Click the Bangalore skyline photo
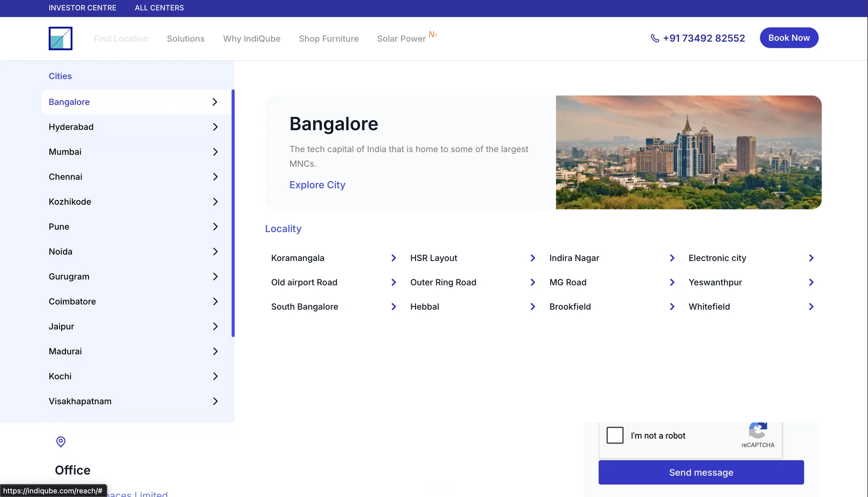Image resolution: width=868 pixels, height=497 pixels. (x=689, y=152)
